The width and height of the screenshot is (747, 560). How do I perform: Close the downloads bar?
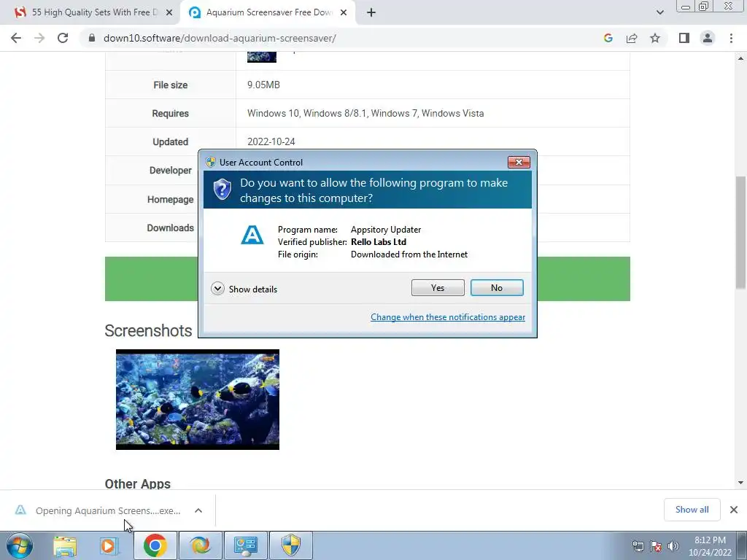(734, 510)
